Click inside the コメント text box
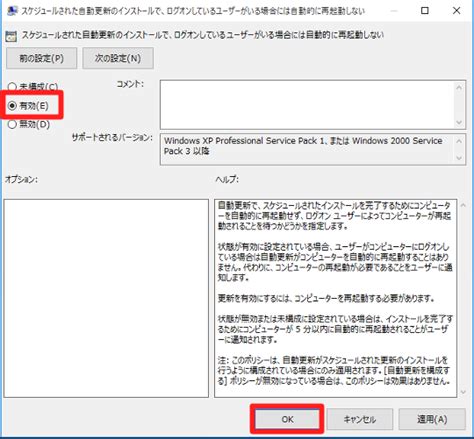 pyautogui.click(x=307, y=104)
